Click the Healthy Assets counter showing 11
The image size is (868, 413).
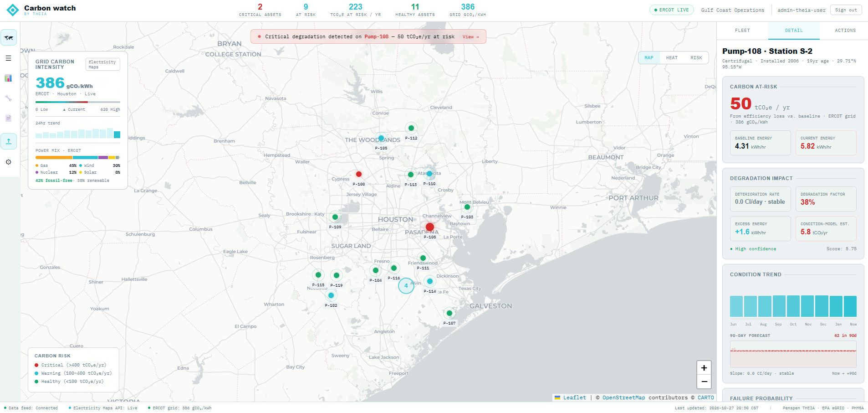click(415, 10)
